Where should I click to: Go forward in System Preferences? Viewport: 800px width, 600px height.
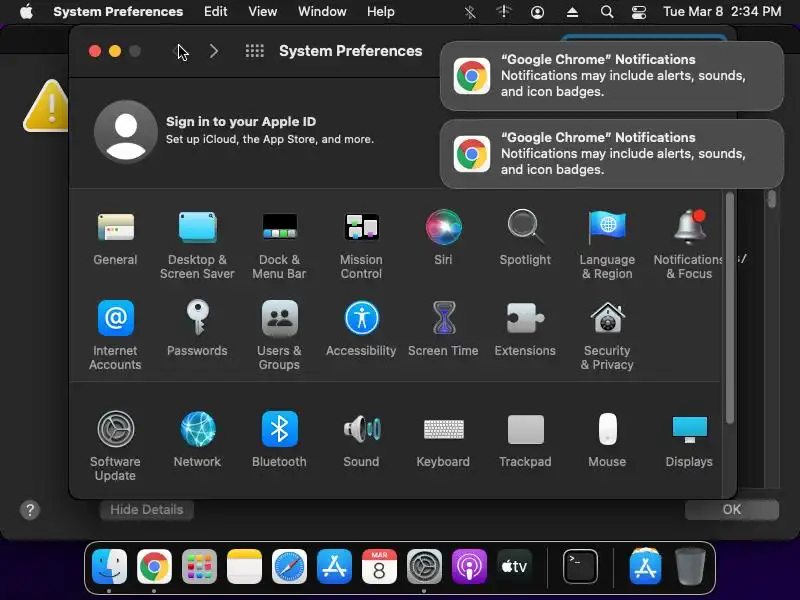(214, 51)
